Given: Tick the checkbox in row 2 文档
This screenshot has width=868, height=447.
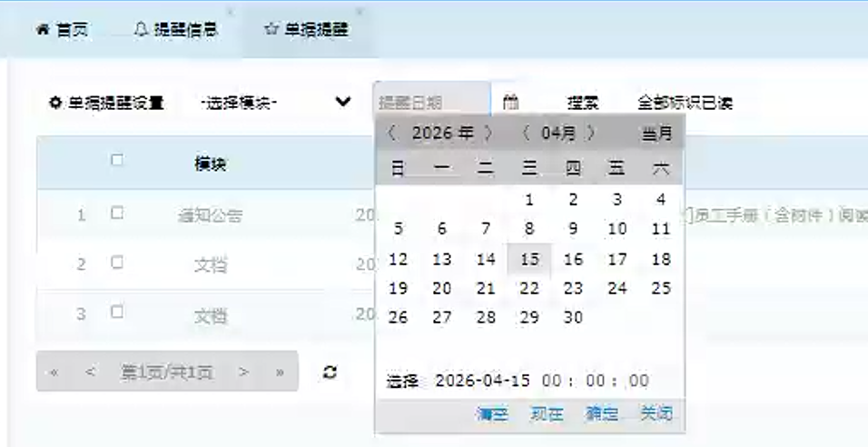Looking at the screenshot, I should coord(116,263).
